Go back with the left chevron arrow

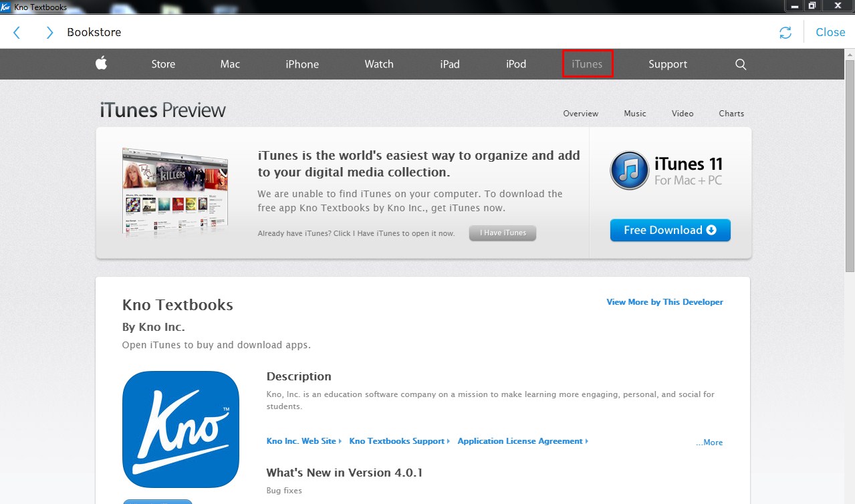point(17,32)
